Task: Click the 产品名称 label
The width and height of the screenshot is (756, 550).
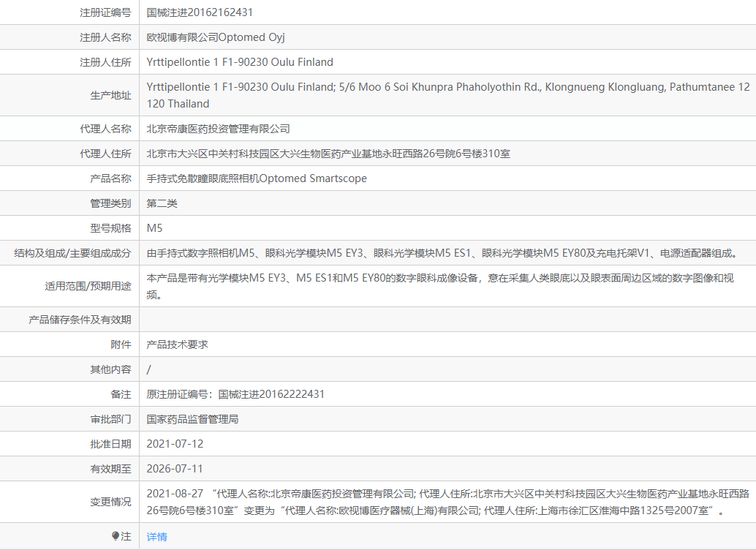Action: click(110, 178)
